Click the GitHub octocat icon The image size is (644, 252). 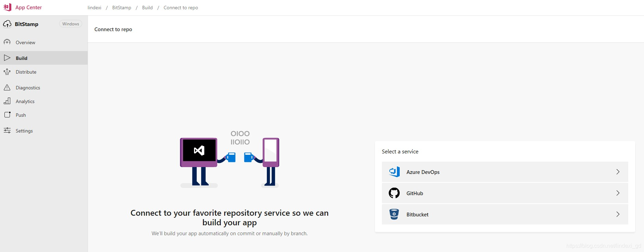pos(394,193)
